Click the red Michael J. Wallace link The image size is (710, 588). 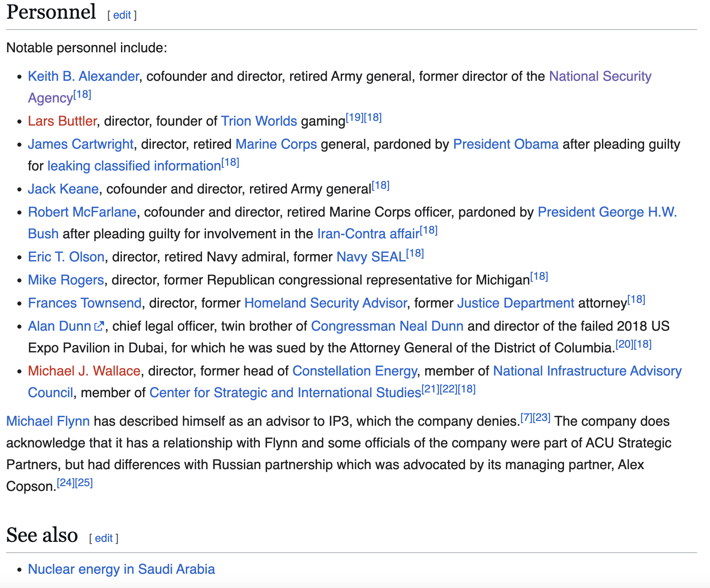click(84, 371)
